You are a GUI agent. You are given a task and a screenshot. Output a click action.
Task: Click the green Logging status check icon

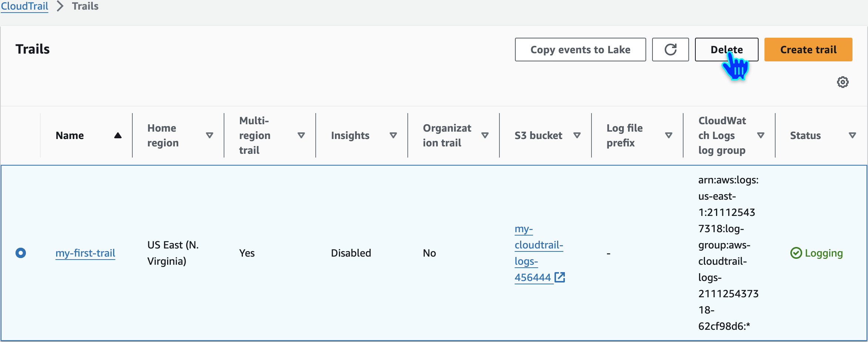(x=796, y=253)
